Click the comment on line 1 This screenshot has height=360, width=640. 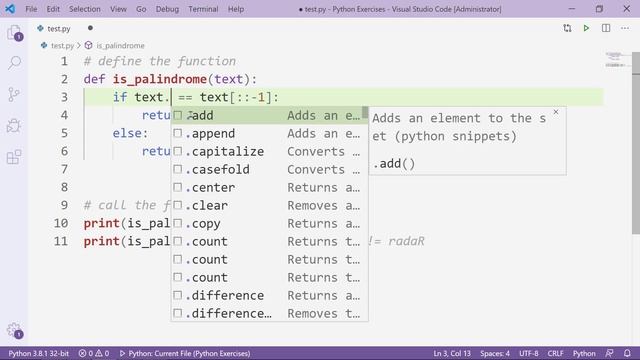click(160, 61)
